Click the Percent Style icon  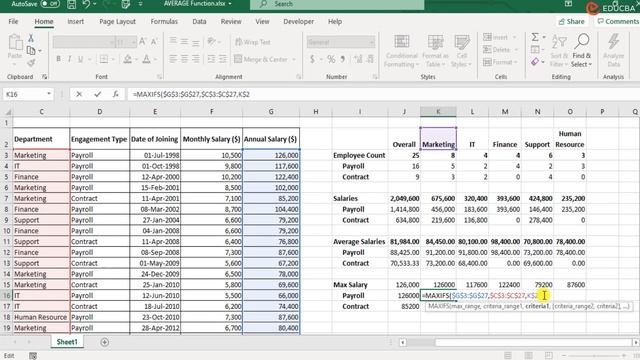click(331, 59)
